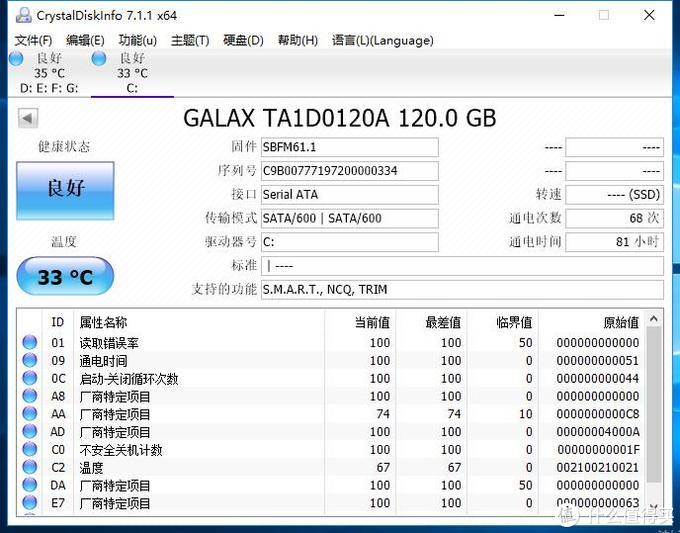Click the power-on count value 68 次

tap(615, 218)
